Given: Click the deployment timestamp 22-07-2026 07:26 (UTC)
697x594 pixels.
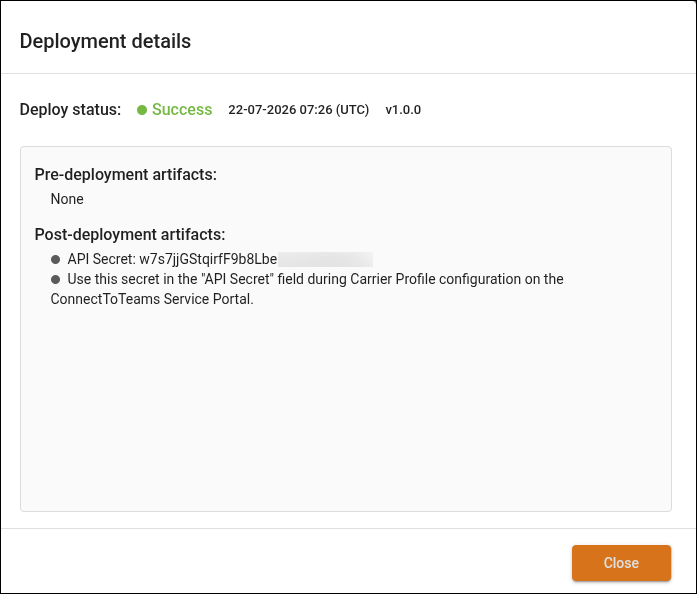Looking at the screenshot, I should 299,110.
